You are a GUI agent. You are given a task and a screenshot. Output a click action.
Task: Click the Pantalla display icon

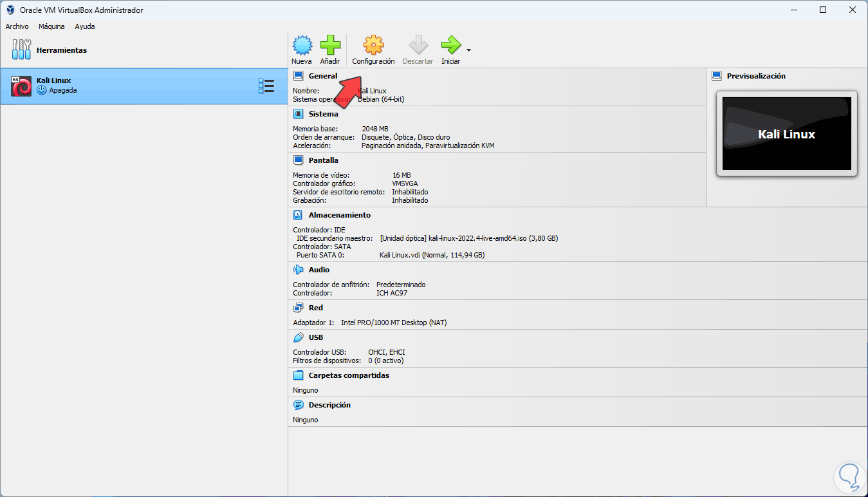point(298,160)
